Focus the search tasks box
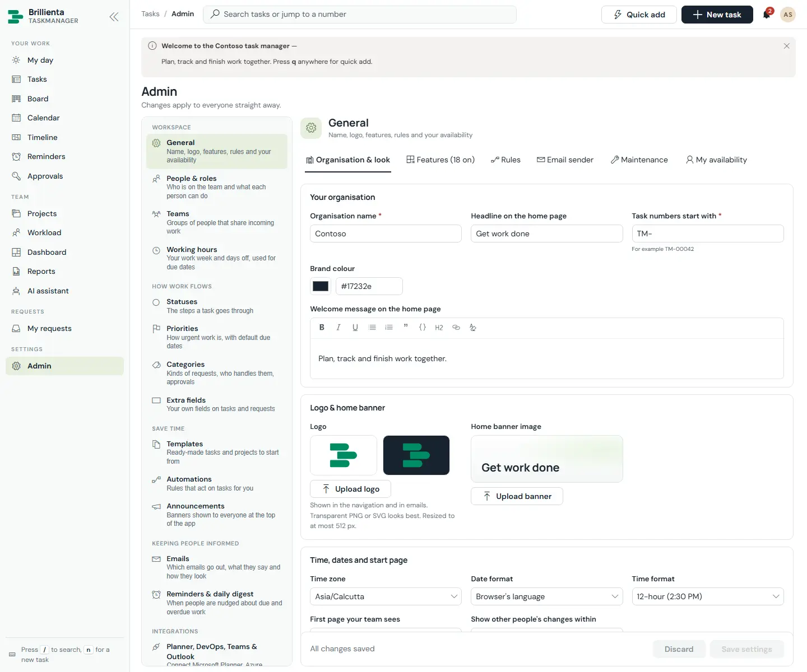Screen dimensions: 807x672 click(x=360, y=14)
